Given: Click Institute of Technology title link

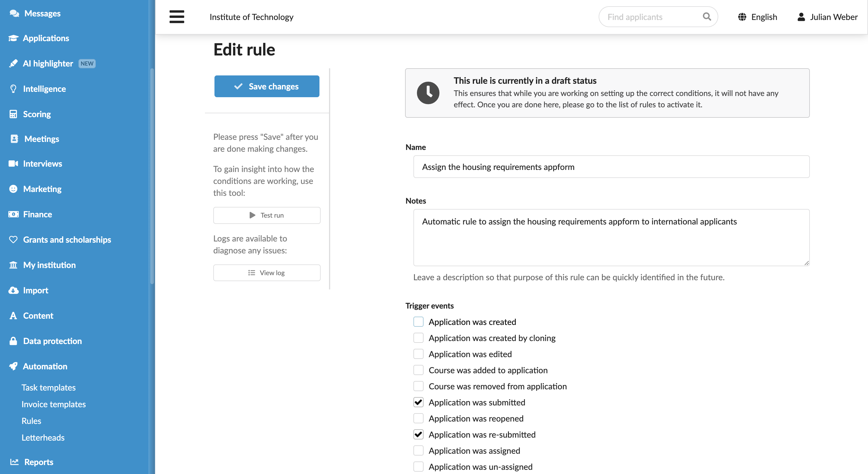Looking at the screenshot, I should click(x=251, y=17).
